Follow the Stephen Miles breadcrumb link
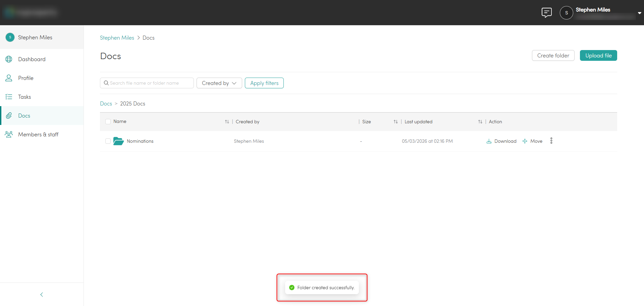Screen dimensions: 644x306 tap(117, 38)
